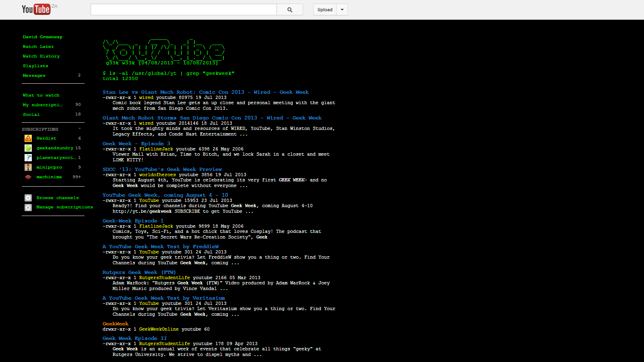Screen dimensions: 644x362
Task: Click the machinima channel icon
Action: (28, 177)
